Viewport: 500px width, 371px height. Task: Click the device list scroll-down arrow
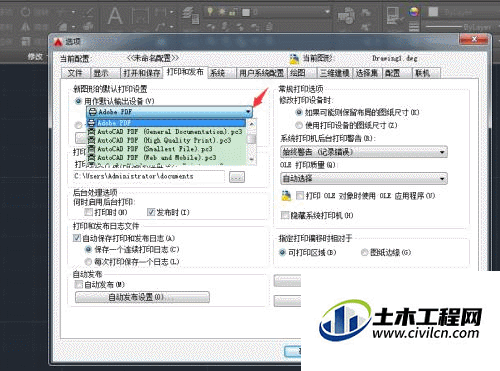click(252, 159)
